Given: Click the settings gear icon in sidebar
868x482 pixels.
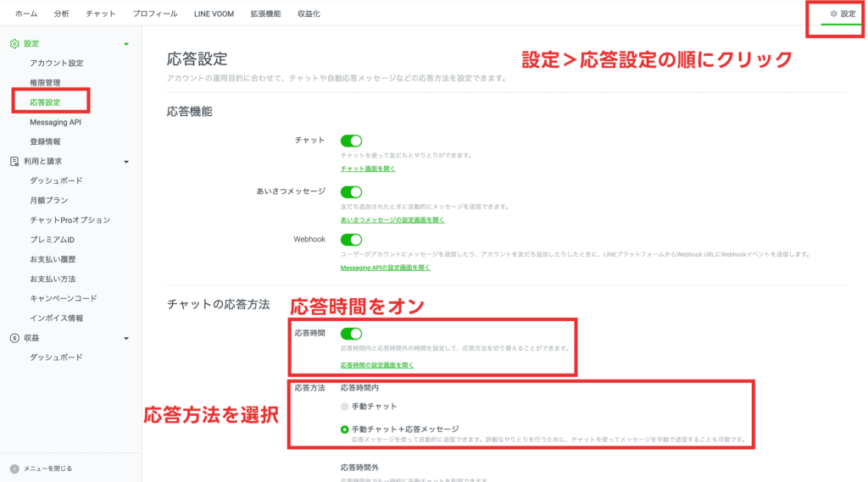Looking at the screenshot, I should 14,43.
